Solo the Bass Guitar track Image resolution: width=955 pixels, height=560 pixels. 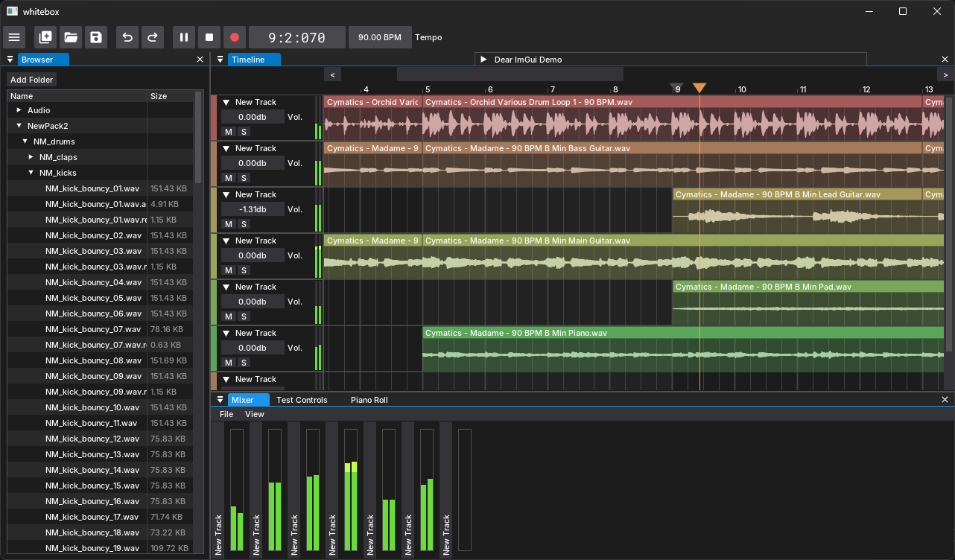pyautogui.click(x=244, y=178)
